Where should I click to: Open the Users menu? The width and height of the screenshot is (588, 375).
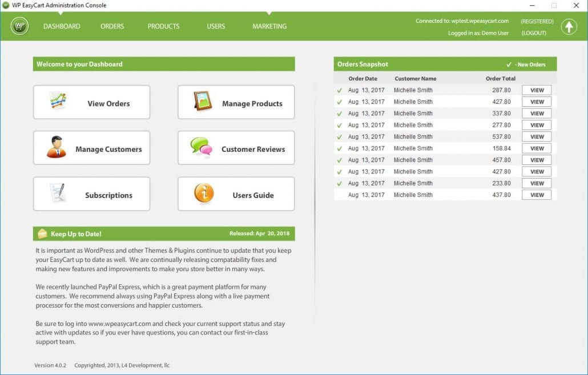coord(216,26)
